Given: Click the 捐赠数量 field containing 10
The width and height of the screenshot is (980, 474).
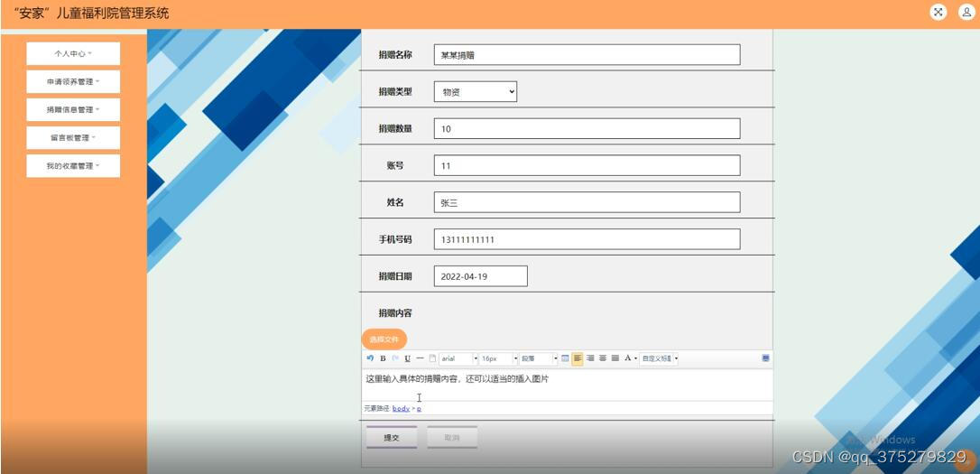Looking at the screenshot, I should point(587,128).
